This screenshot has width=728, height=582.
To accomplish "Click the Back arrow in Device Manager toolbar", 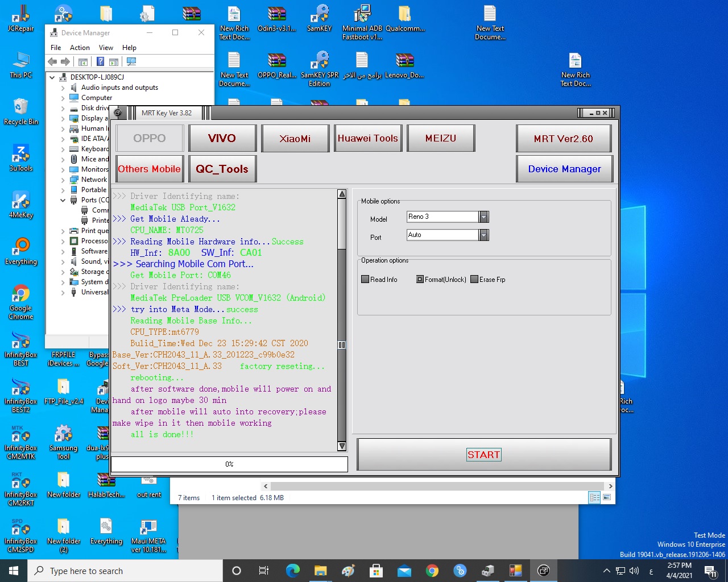I will (52, 61).
